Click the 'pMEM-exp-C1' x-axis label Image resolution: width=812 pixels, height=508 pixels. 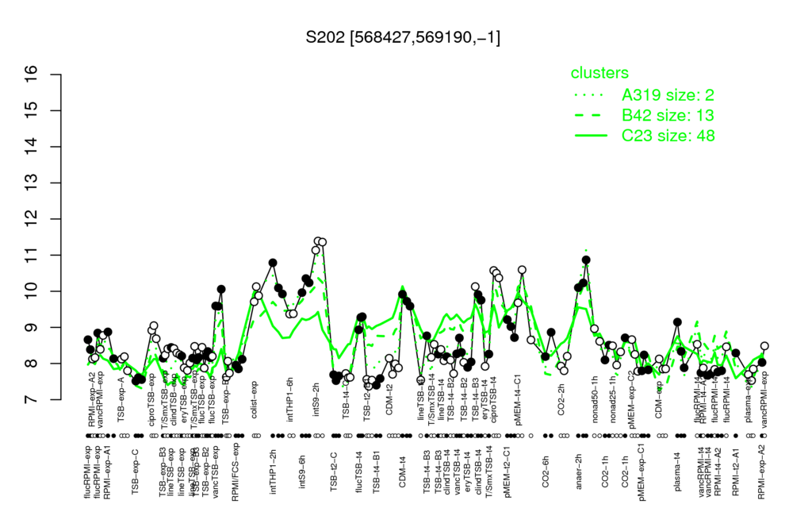pyautogui.click(x=642, y=471)
